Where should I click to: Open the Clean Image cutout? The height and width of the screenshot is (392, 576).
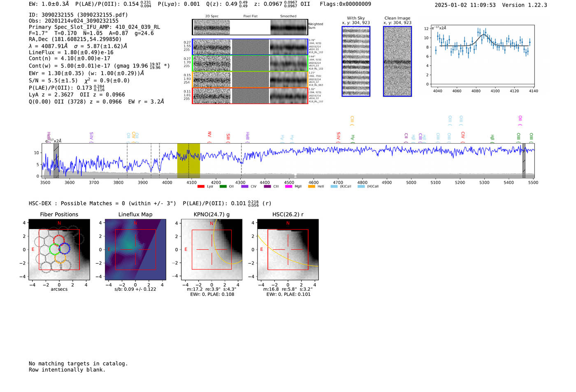point(397,61)
